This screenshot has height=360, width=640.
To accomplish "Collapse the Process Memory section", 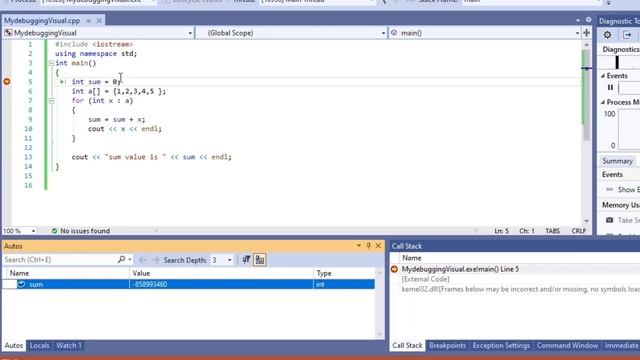I will (603, 102).
